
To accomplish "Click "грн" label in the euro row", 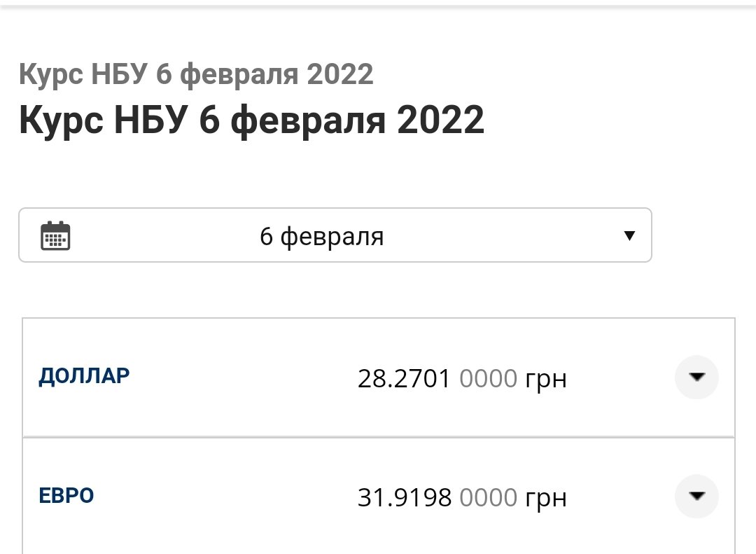I will coord(545,499).
